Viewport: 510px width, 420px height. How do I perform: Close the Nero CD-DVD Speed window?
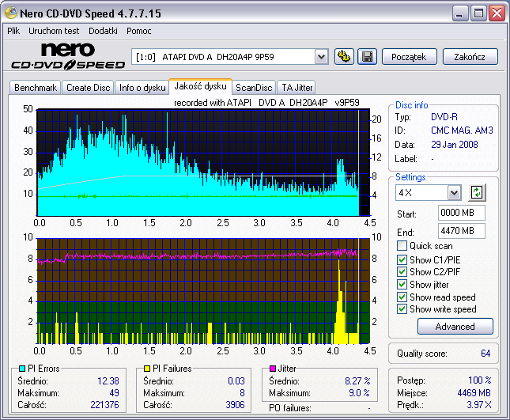click(x=497, y=13)
